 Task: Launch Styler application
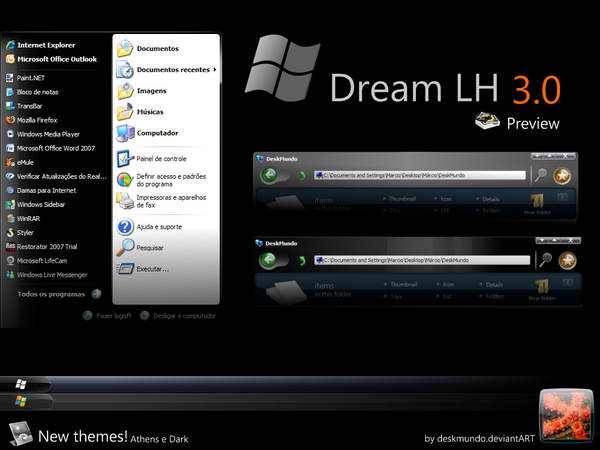pos(20,233)
